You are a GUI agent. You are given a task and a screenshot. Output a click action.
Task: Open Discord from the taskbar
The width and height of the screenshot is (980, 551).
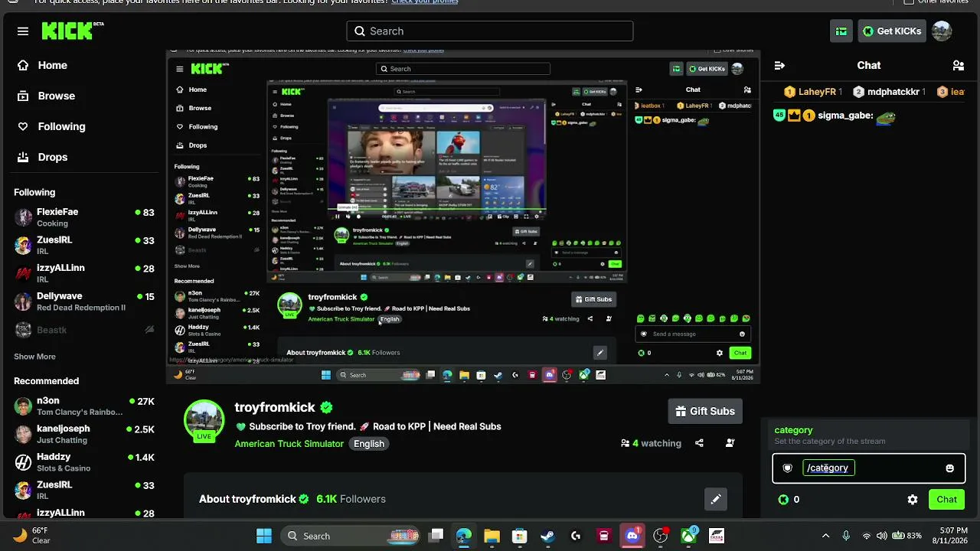tap(632, 536)
